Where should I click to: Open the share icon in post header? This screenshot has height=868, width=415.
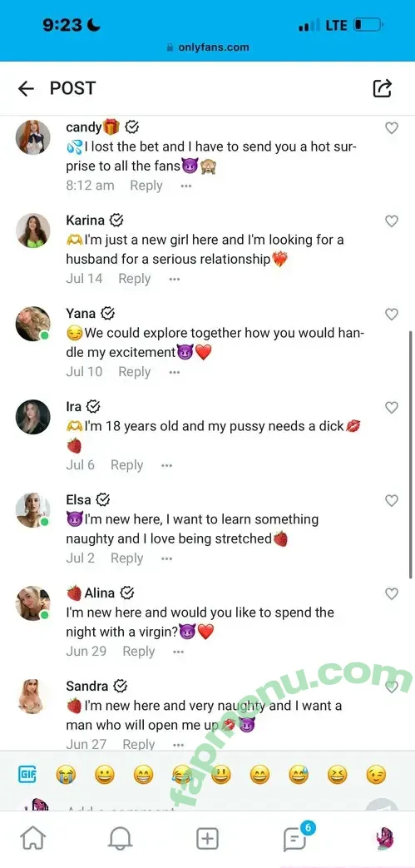click(x=383, y=88)
